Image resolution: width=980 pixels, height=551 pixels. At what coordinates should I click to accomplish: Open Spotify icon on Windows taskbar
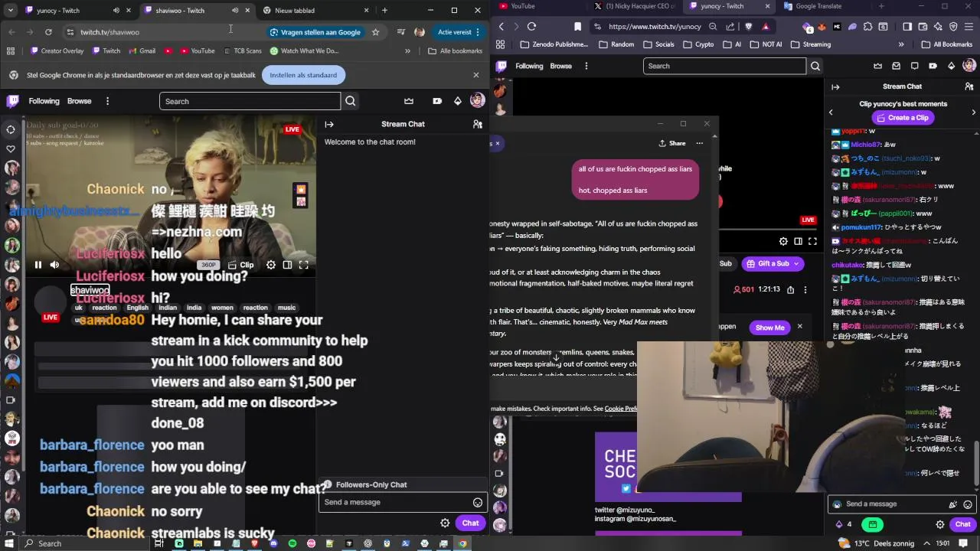click(292, 543)
